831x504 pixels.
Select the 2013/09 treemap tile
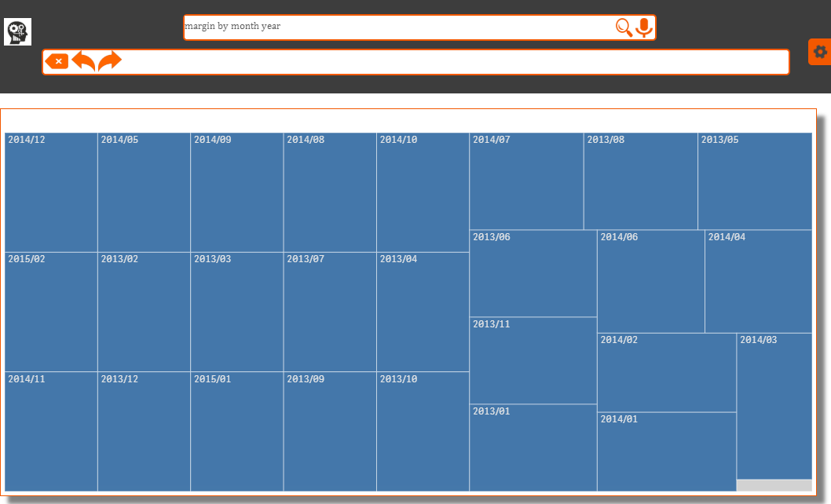[x=330, y=432]
